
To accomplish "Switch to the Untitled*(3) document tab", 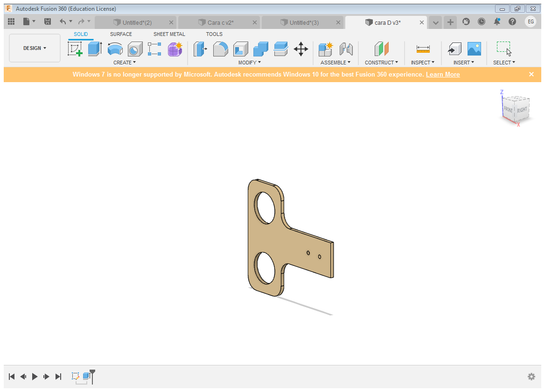I will click(x=302, y=22).
